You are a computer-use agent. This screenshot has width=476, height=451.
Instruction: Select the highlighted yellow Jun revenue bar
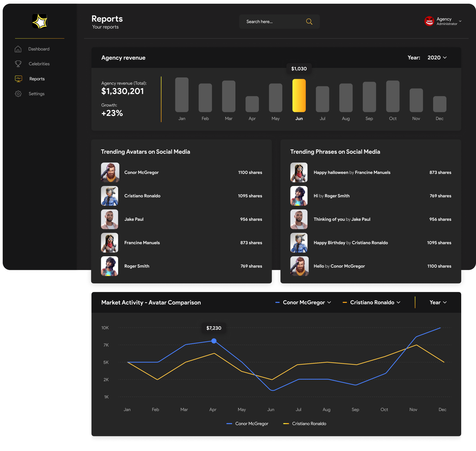[x=299, y=95]
